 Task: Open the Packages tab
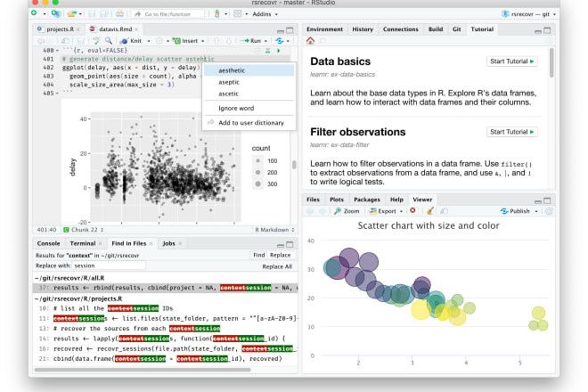pos(367,200)
